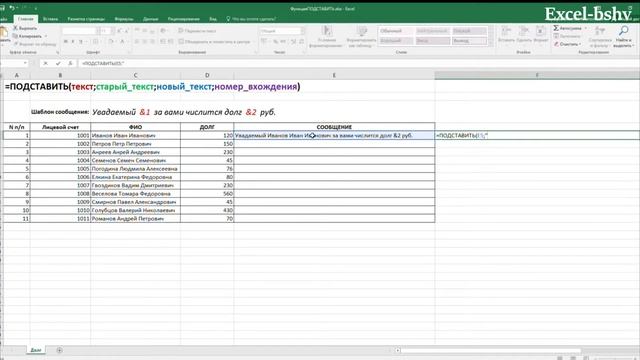Open the Данные ribbon tab
The height and width of the screenshot is (360, 640).
tap(151, 19)
